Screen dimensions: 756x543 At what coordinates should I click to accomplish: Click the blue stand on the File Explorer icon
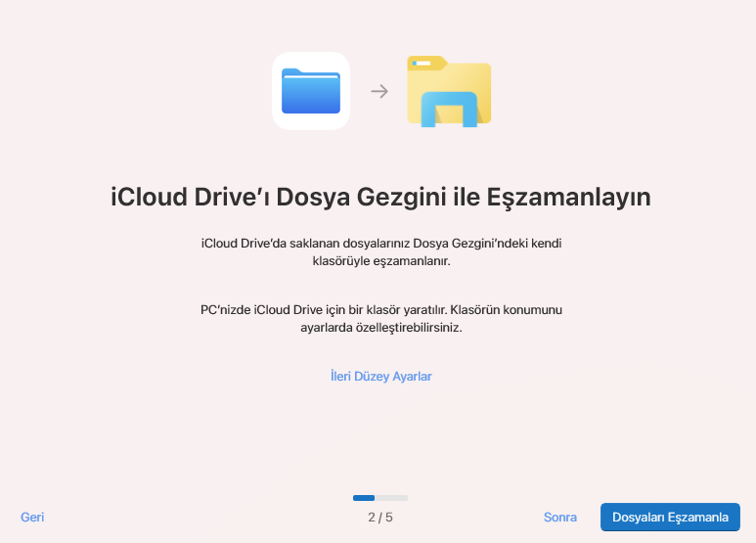(x=449, y=111)
